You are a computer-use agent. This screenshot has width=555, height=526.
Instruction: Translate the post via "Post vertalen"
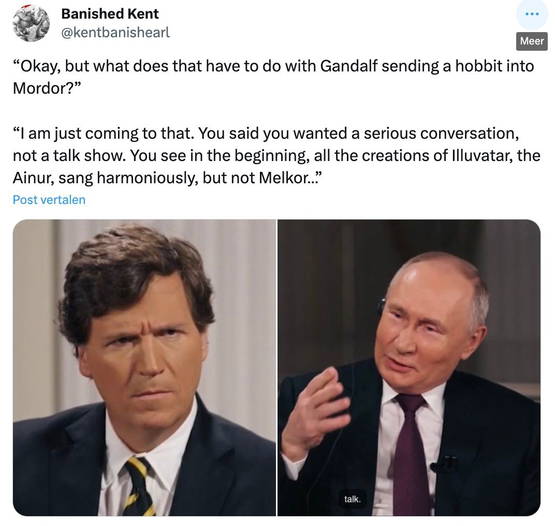[x=49, y=200]
